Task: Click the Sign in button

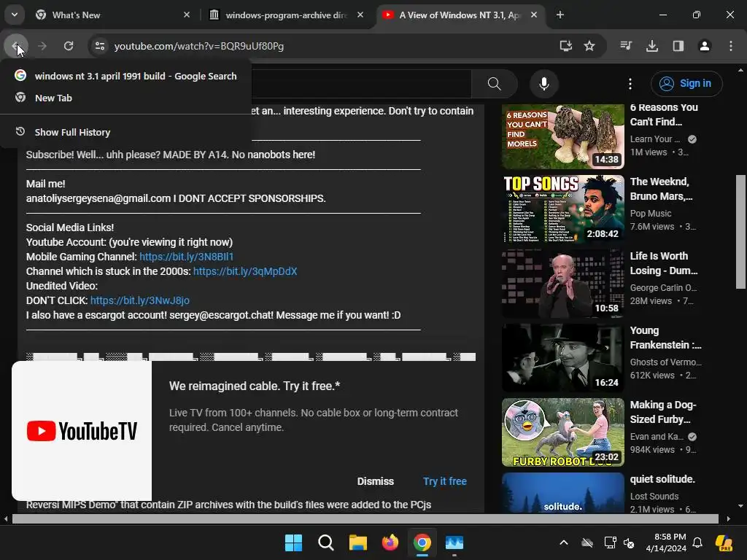Action: [686, 83]
